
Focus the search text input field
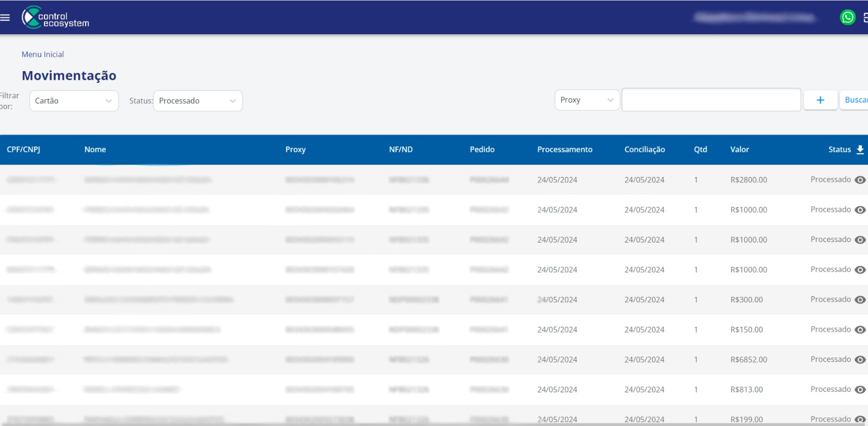(x=711, y=100)
